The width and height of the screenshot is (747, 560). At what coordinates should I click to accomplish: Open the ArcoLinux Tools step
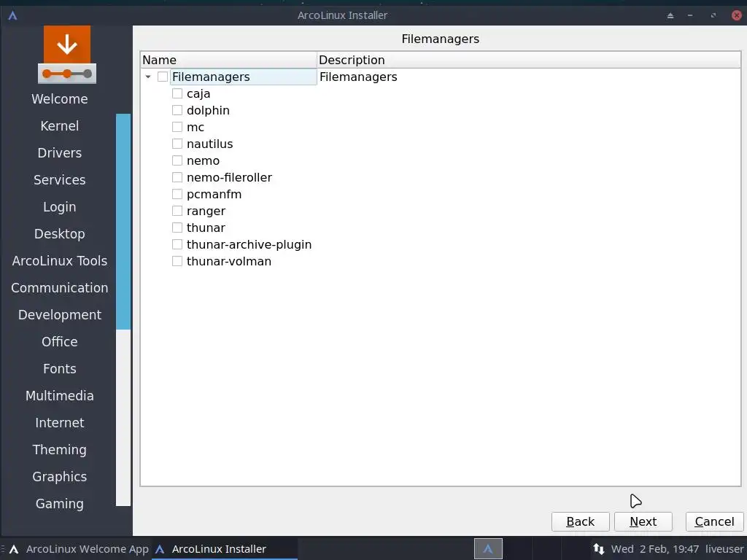point(60,261)
